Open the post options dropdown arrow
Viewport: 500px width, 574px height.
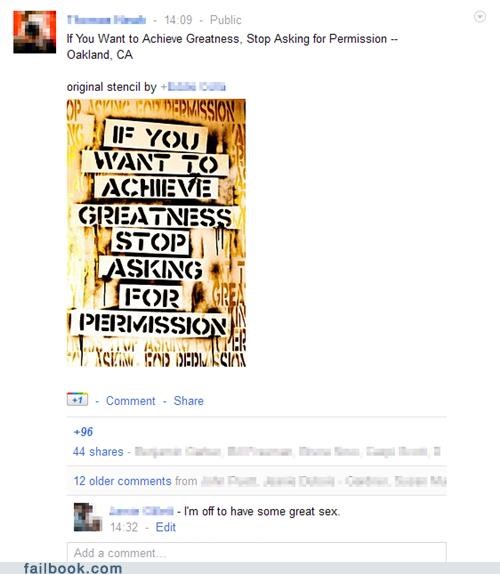pyautogui.click(x=480, y=17)
